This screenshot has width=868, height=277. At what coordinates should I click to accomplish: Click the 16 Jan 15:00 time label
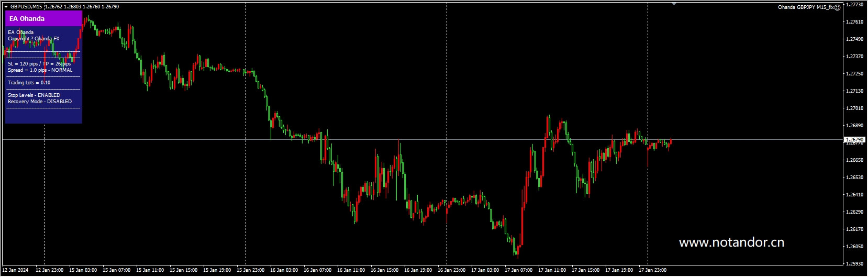click(385, 270)
